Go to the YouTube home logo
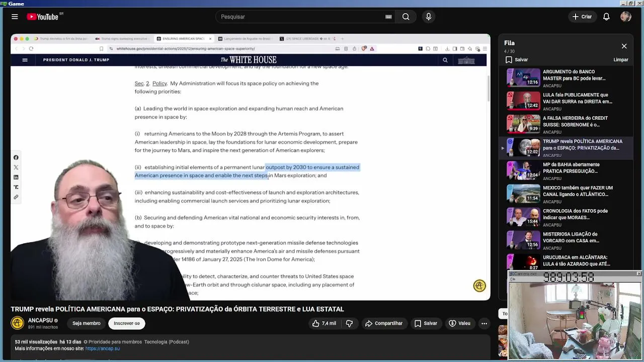 point(43,17)
